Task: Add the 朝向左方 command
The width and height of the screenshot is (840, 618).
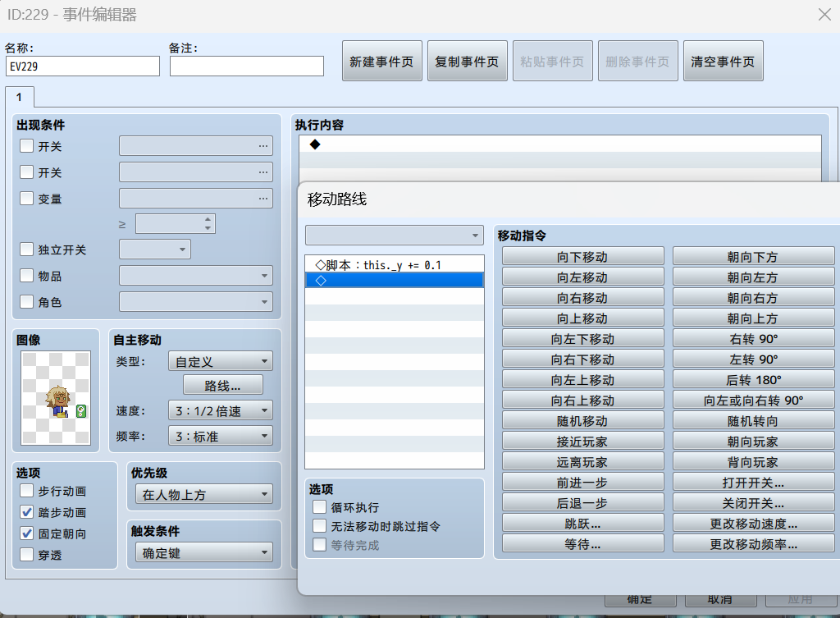Action: pyautogui.click(x=753, y=277)
